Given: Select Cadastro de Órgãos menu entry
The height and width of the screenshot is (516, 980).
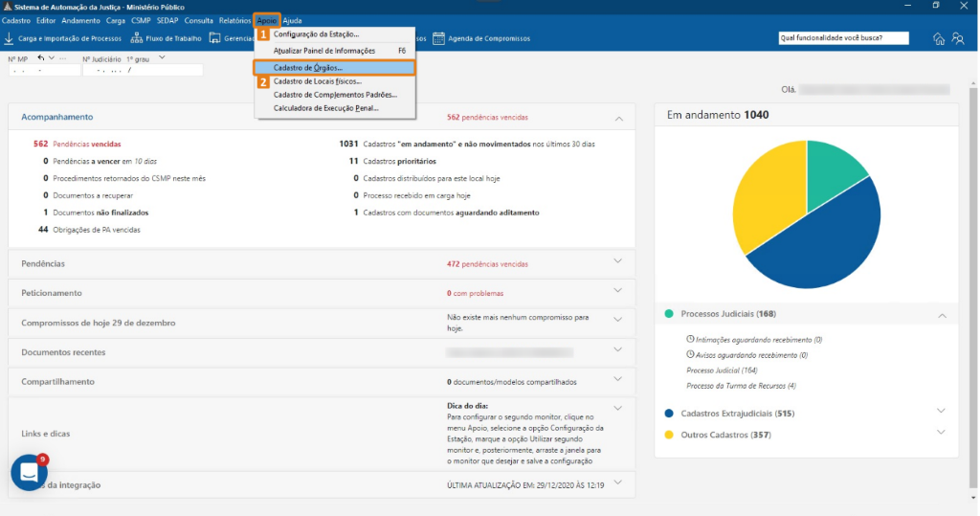Looking at the screenshot, I should 334,68.
